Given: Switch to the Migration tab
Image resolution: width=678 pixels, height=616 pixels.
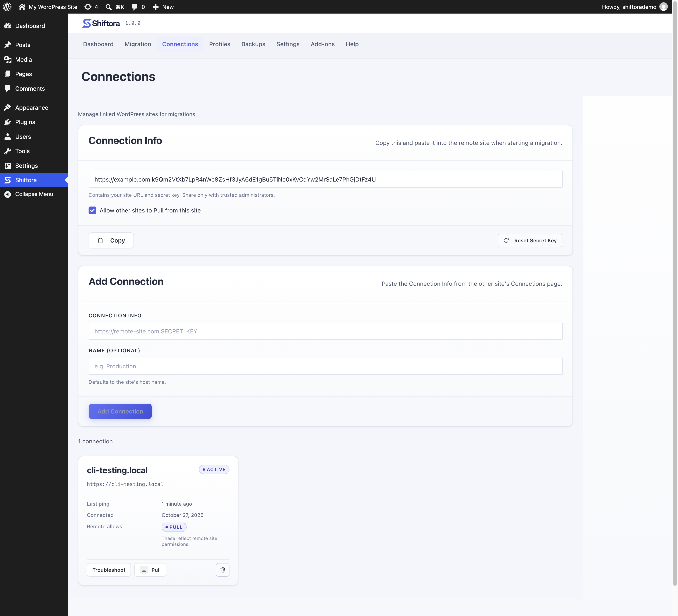Looking at the screenshot, I should coord(138,44).
